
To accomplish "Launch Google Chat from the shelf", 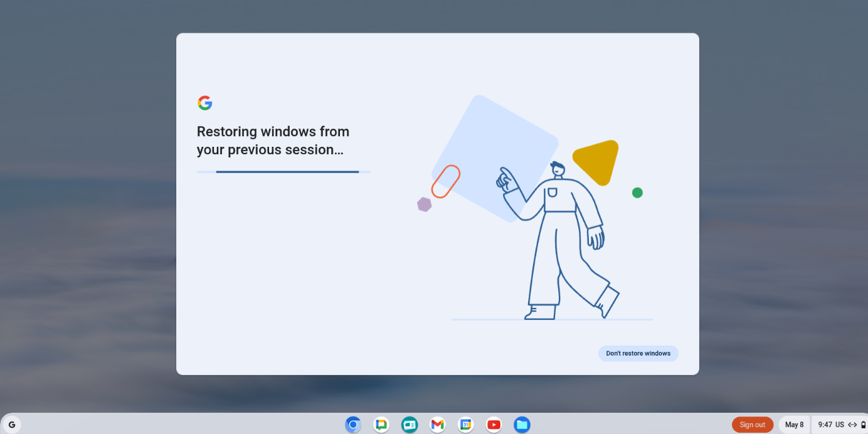I will pos(381,425).
